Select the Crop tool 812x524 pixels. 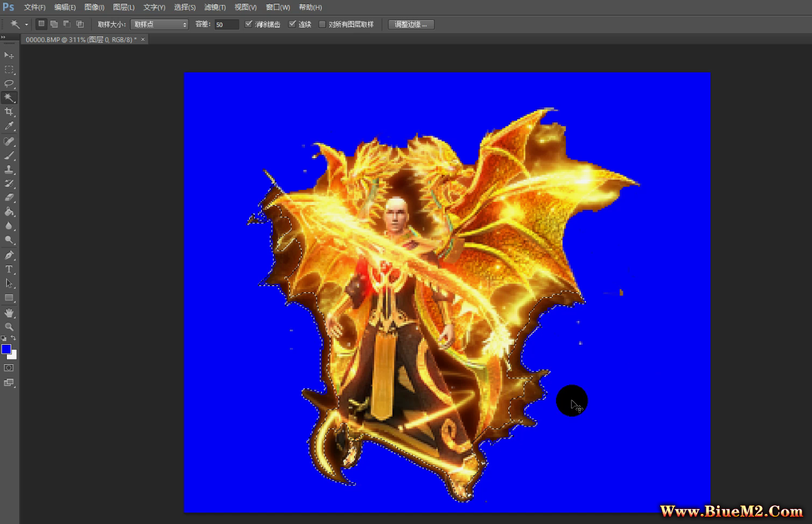click(9, 112)
